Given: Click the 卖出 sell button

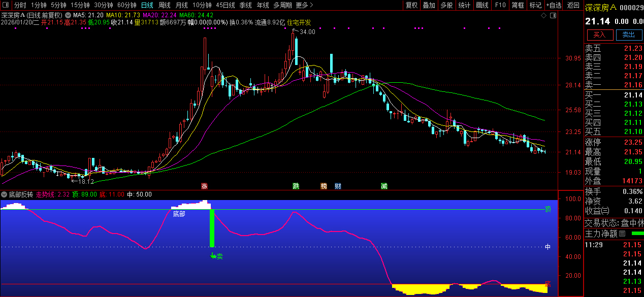Looking at the screenshot, I should coord(628,35).
